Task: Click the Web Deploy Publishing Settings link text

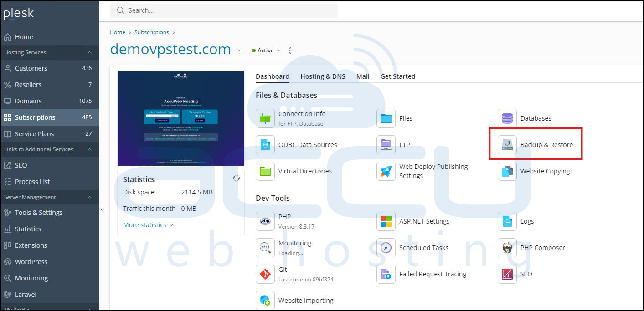Action: click(433, 171)
